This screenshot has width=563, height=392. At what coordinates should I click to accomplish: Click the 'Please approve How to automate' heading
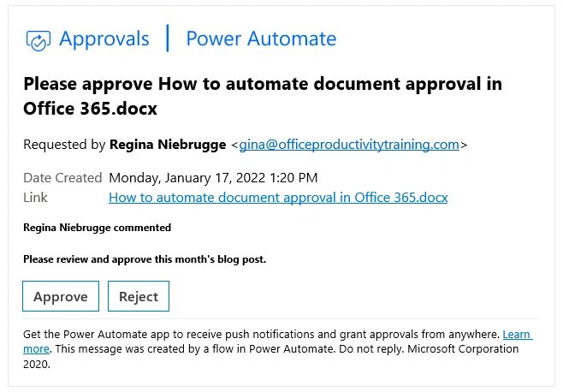(x=263, y=96)
